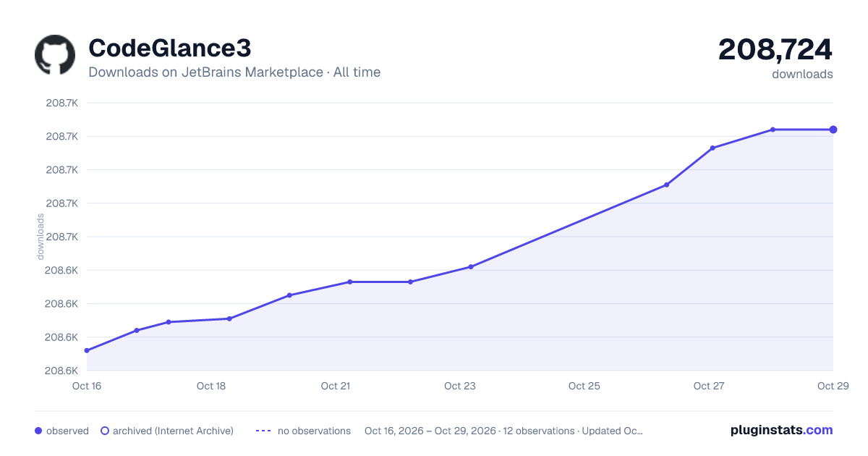Click the 208,724 downloads total
Image resolution: width=868 pixels, height=456 pixels.
[x=775, y=50]
